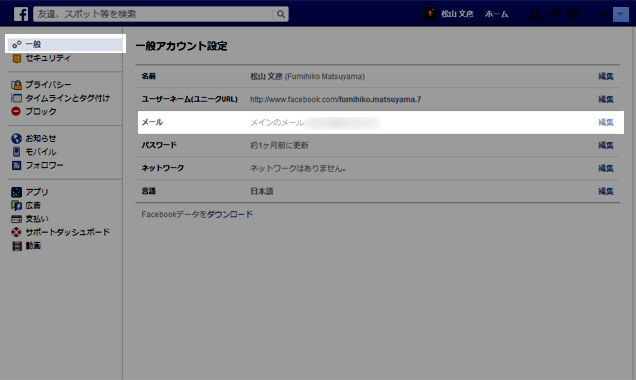Open アプリ settings
Viewport: 636px width, 380px height.
37,192
